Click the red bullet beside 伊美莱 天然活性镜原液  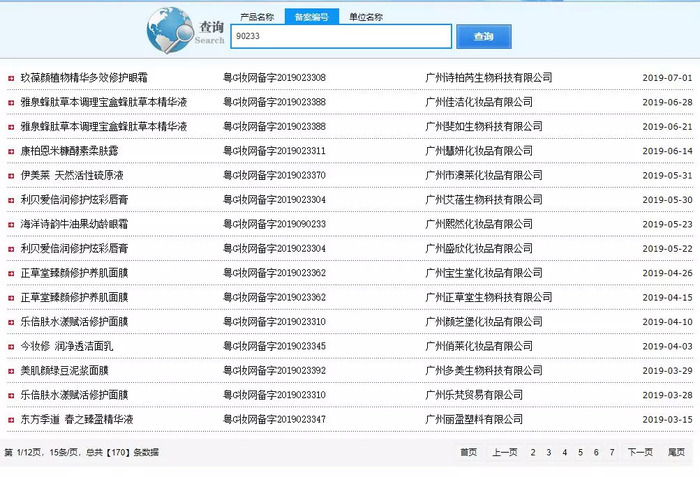11,176
